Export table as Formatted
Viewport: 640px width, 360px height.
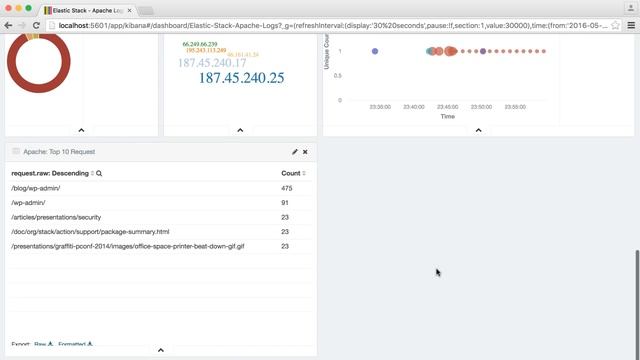76,344
